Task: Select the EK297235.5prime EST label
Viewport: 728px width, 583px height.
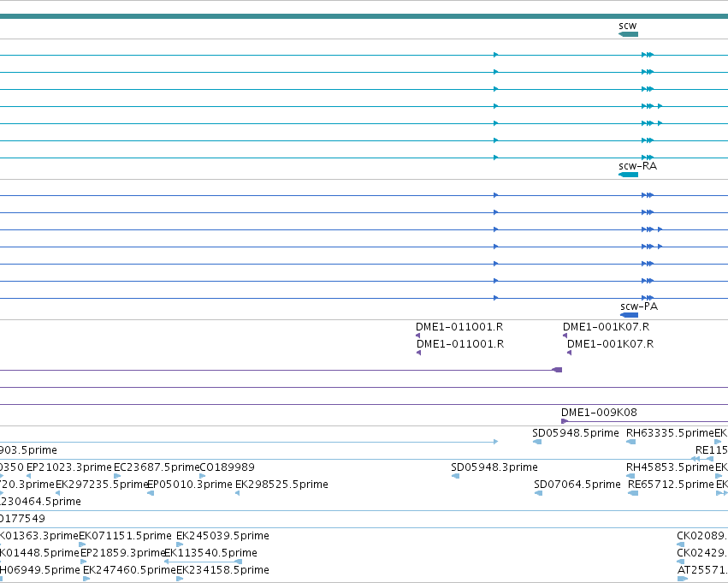Action: pyautogui.click(x=101, y=484)
